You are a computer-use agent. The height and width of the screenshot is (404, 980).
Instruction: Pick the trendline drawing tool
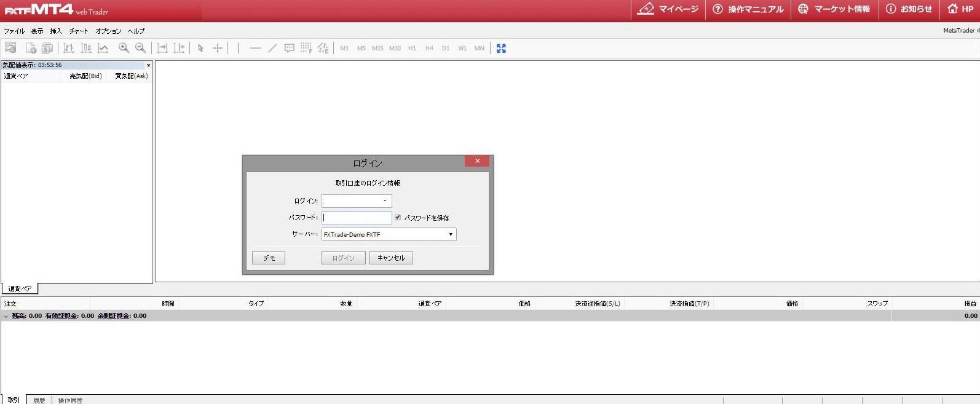[x=272, y=48]
